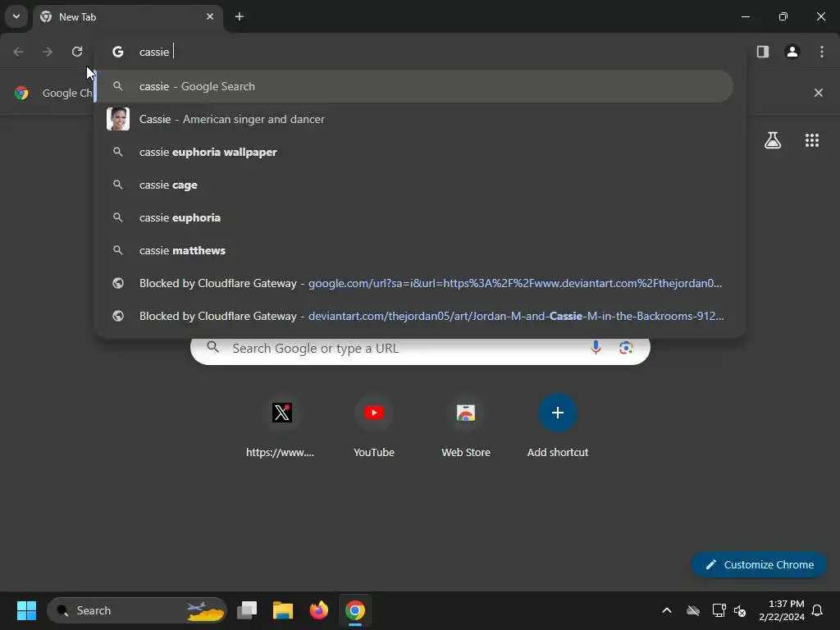840x630 pixels.
Task: Click the network display tray icon
Action: coord(719,610)
